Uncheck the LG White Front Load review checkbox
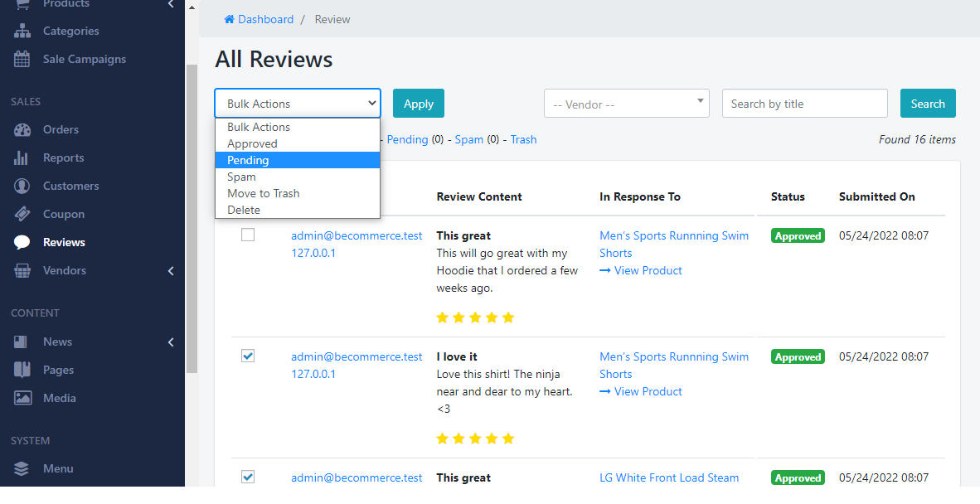This screenshot has width=980, height=504. click(x=248, y=477)
